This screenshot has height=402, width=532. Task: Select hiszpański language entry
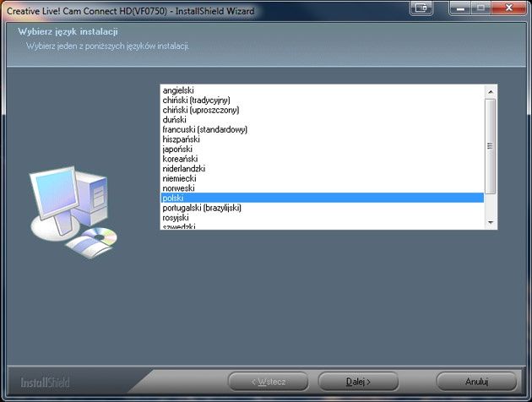(x=323, y=139)
